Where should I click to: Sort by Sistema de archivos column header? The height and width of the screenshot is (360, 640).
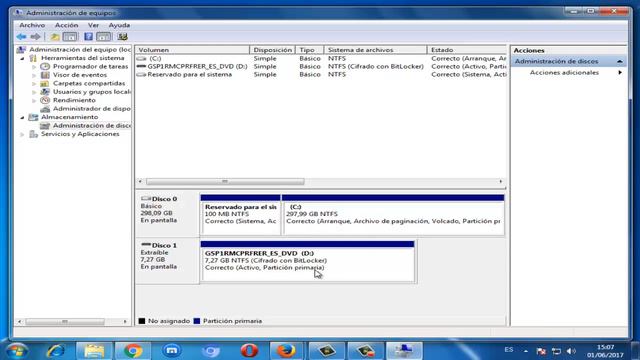(376, 50)
